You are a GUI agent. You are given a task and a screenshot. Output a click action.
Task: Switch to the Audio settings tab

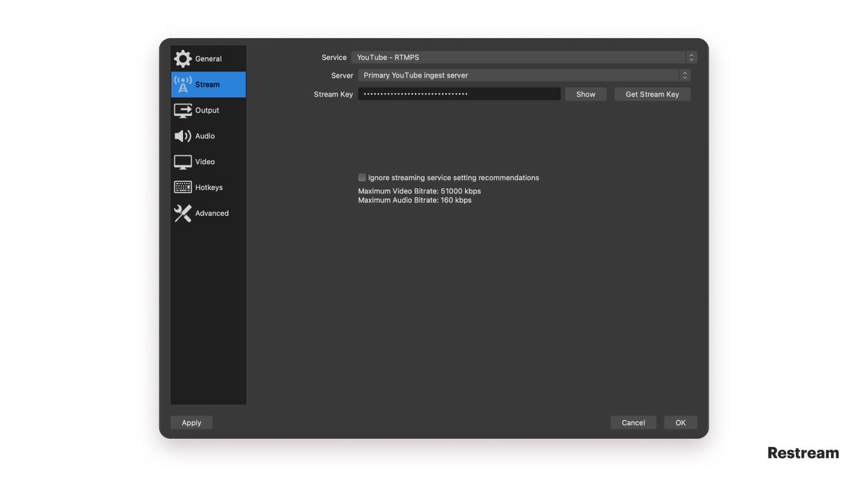coord(205,135)
